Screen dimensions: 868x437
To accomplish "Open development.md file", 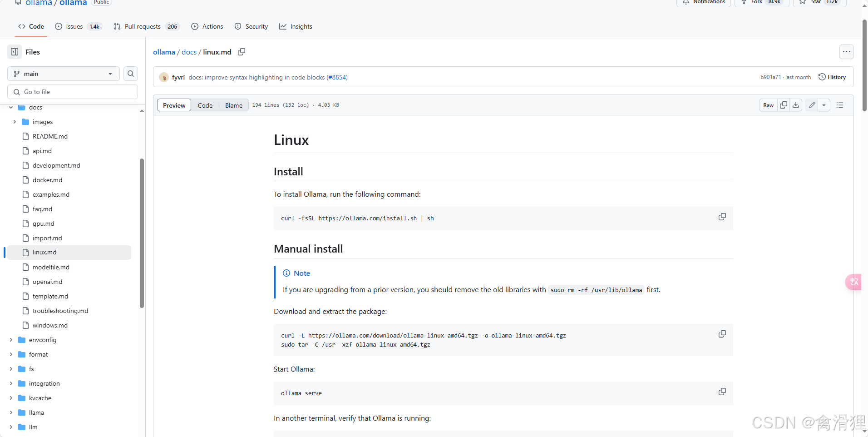I will [x=56, y=165].
